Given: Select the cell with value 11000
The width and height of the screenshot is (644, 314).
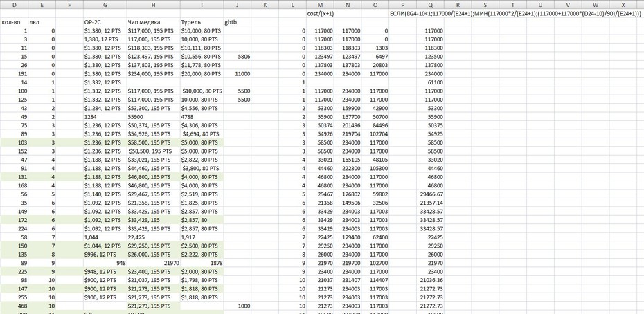Looking at the screenshot, I should [238, 74].
